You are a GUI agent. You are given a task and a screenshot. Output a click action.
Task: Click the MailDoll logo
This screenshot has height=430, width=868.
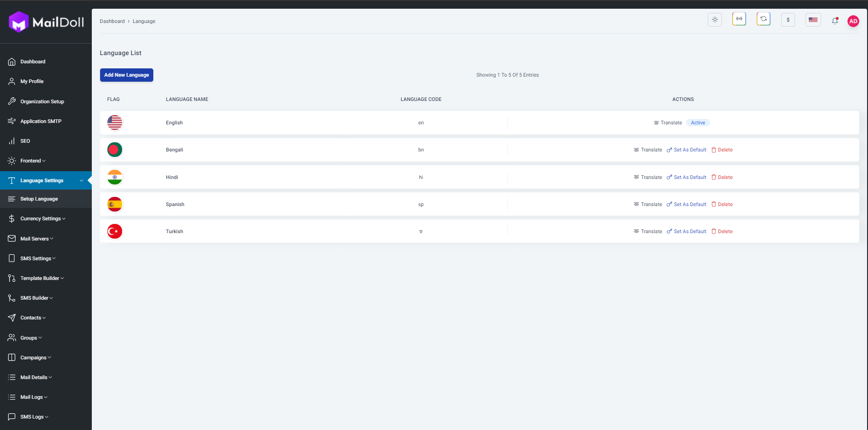(46, 22)
